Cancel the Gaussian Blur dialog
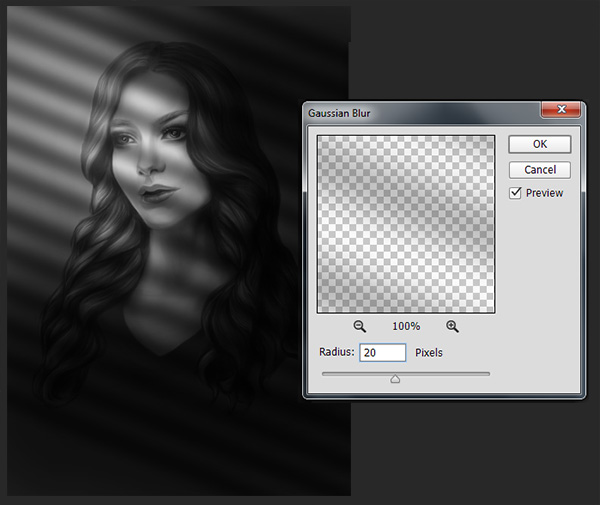Image resolution: width=600 pixels, height=505 pixels. point(540,169)
